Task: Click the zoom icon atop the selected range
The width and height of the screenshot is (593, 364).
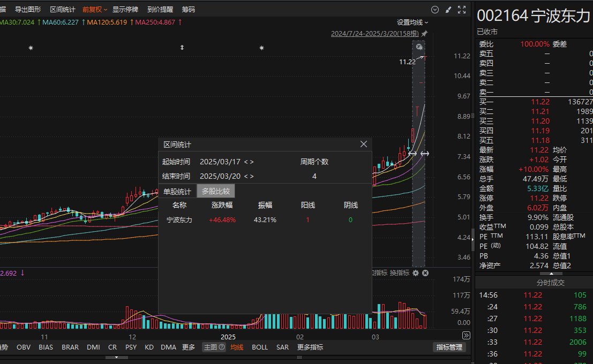Action: [419, 47]
